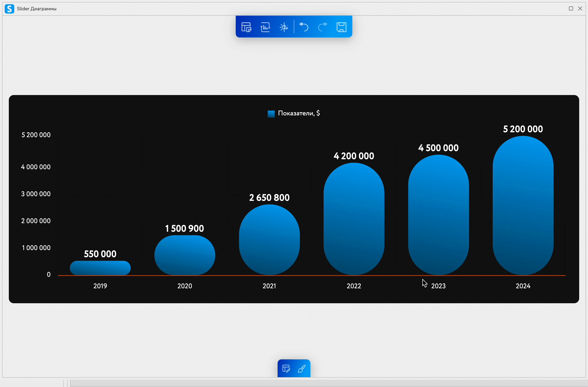Viewport: 588px width, 387px height.
Task: Open the table templates icon in the top toolbar
Action: click(x=246, y=27)
